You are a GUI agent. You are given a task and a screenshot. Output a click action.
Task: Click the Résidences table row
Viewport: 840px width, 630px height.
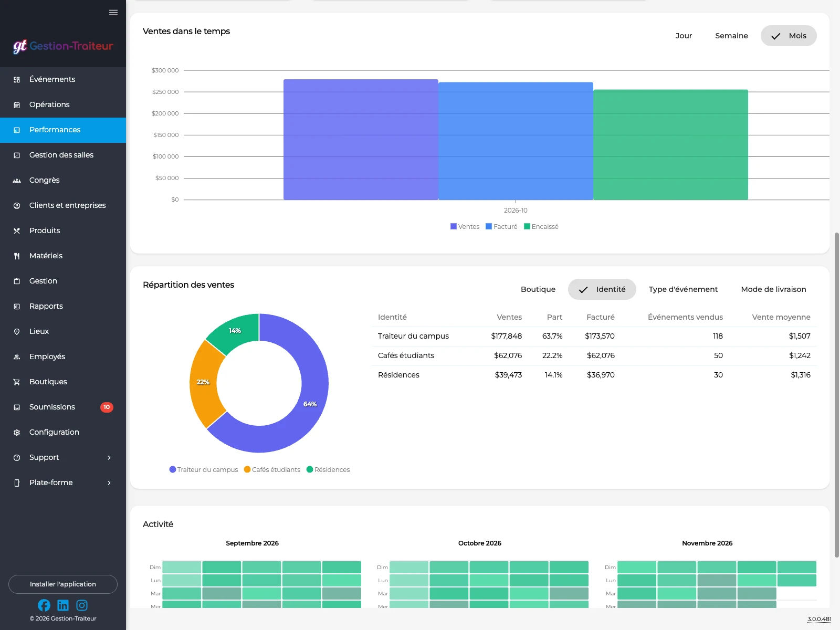pos(594,375)
